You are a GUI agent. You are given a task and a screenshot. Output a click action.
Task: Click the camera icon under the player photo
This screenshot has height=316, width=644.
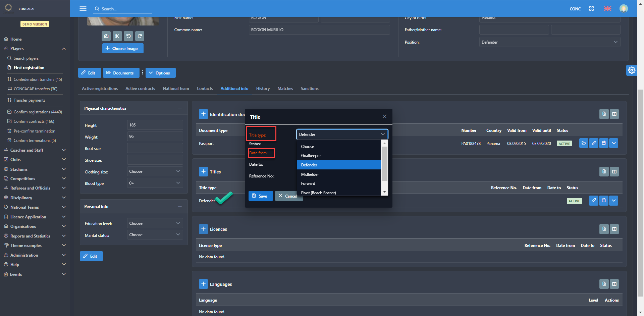coord(106,36)
